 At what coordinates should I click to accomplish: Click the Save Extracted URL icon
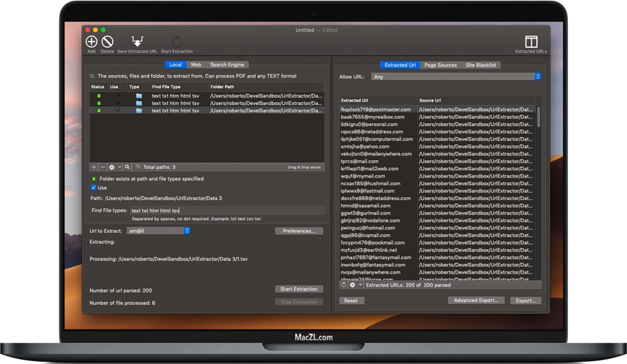(x=137, y=41)
